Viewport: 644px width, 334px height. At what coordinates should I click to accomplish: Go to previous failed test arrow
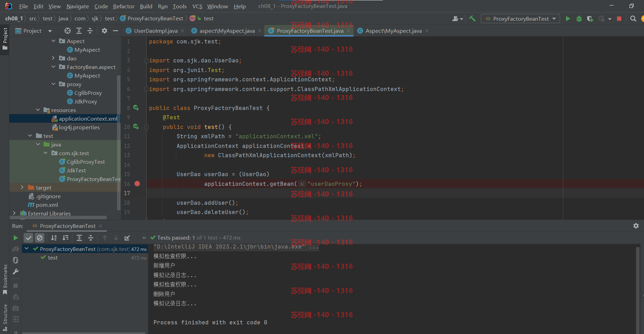105,238
